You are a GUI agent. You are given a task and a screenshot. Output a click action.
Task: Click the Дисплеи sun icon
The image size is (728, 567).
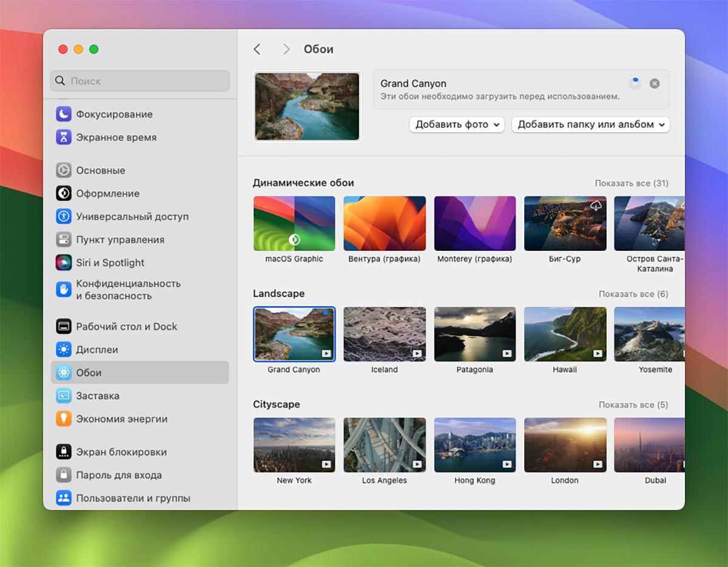click(64, 350)
